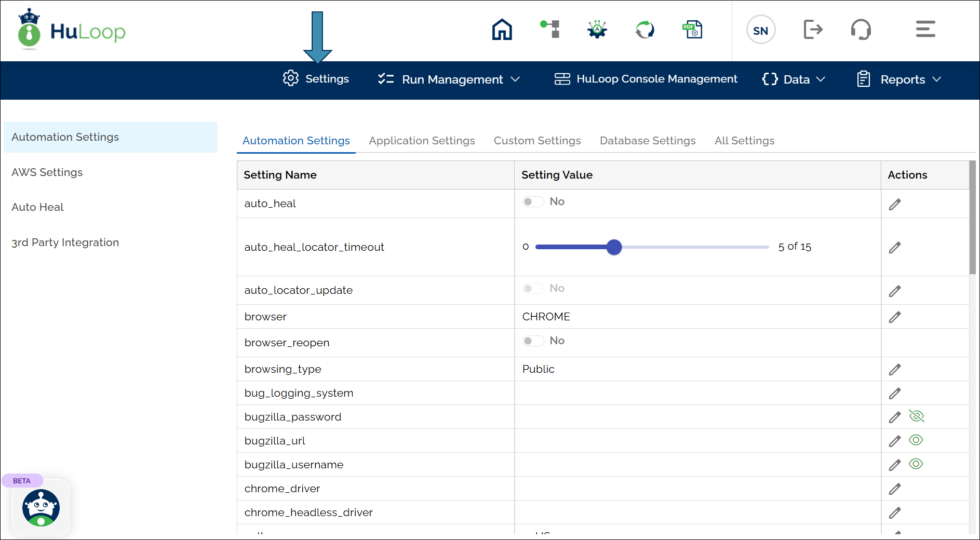Image resolution: width=980 pixels, height=540 pixels.
Task: Toggle the auto_heal switch
Action: 533,202
